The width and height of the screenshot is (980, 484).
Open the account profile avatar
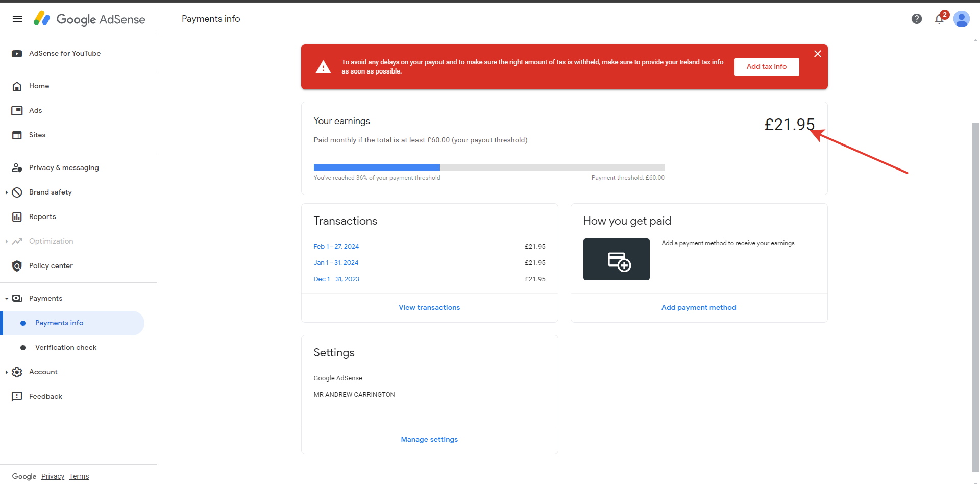pos(962,19)
